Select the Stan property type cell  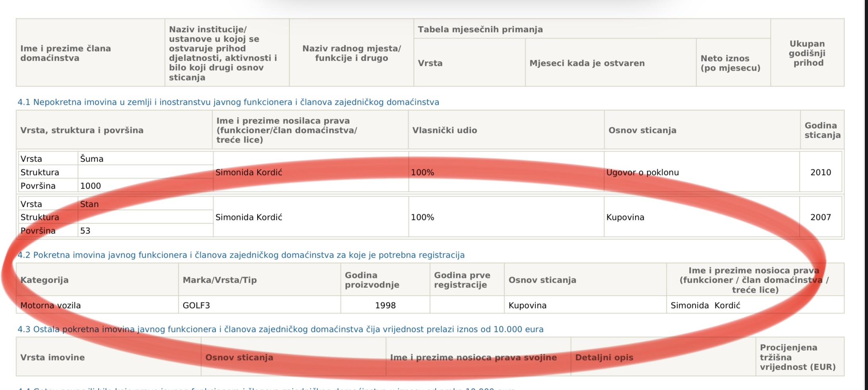point(89,204)
